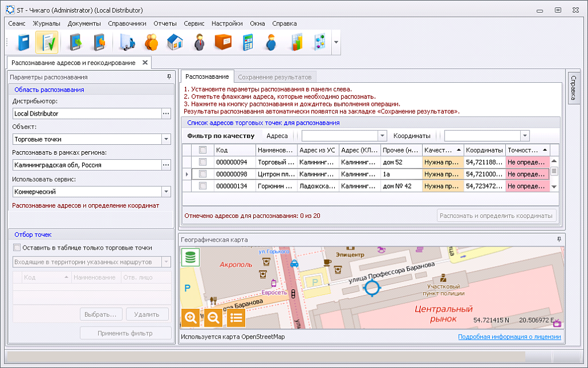Open the Сеанс menu
The width and height of the screenshot is (588, 368).
click(x=17, y=23)
